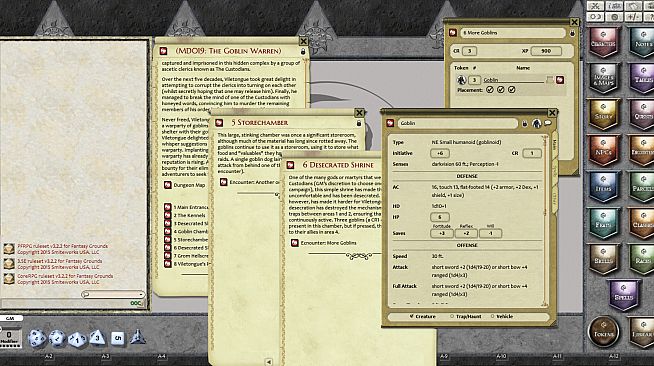This screenshot has height=366, width=654.
Task: Toggle lock on More Goblins encounter
Action: click(x=572, y=33)
